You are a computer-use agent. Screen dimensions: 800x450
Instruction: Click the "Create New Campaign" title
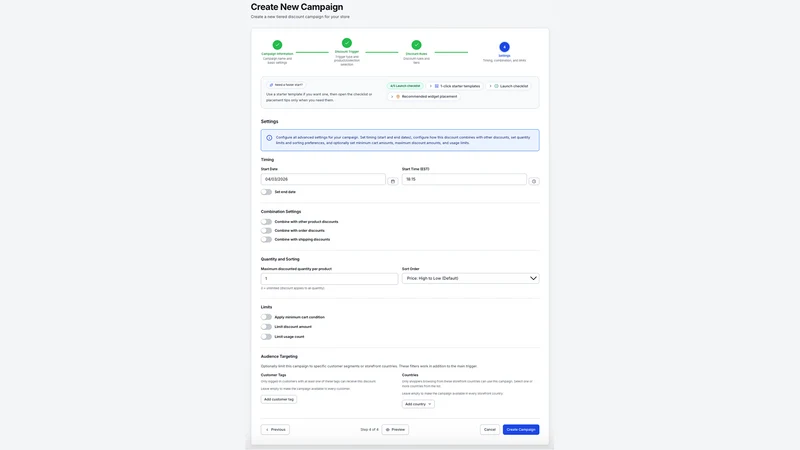(x=296, y=7)
